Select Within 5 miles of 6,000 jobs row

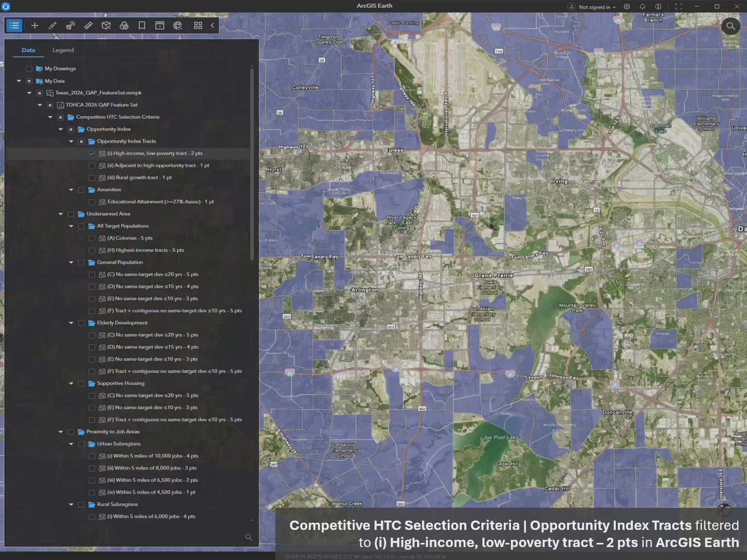click(129, 516)
